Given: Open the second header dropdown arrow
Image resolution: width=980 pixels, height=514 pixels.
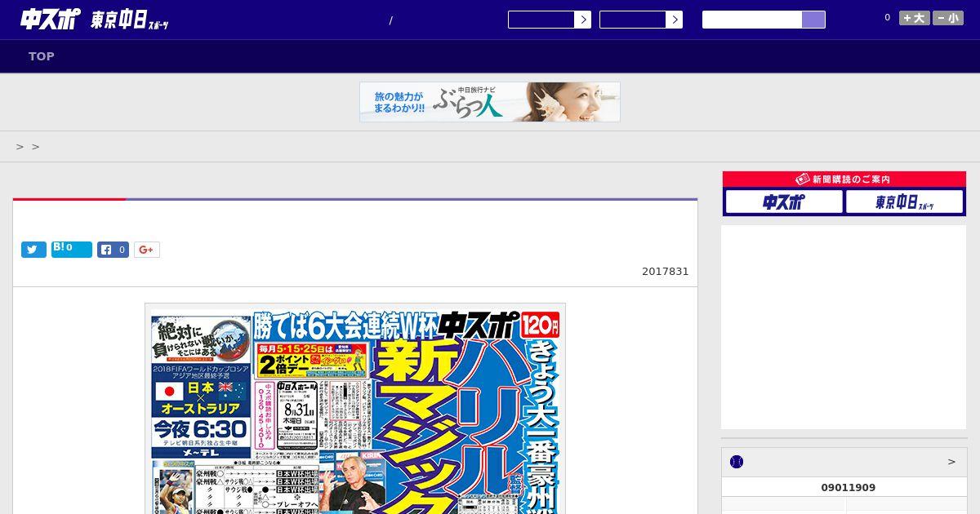Looking at the screenshot, I should pyautogui.click(x=674, y=20).
